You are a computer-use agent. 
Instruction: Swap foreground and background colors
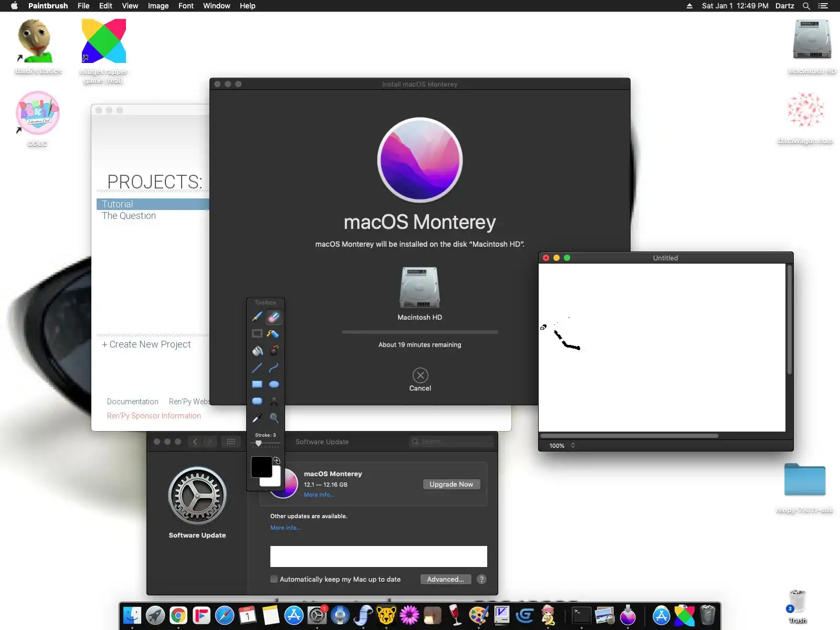[x=277, y=460]
